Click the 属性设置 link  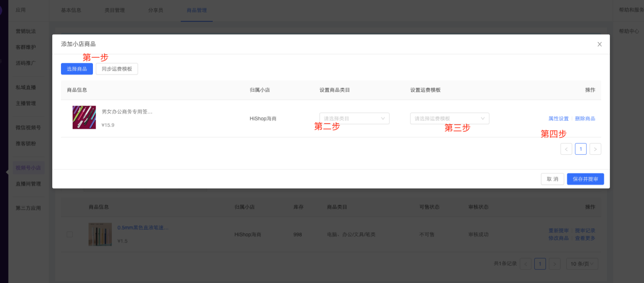558,119
